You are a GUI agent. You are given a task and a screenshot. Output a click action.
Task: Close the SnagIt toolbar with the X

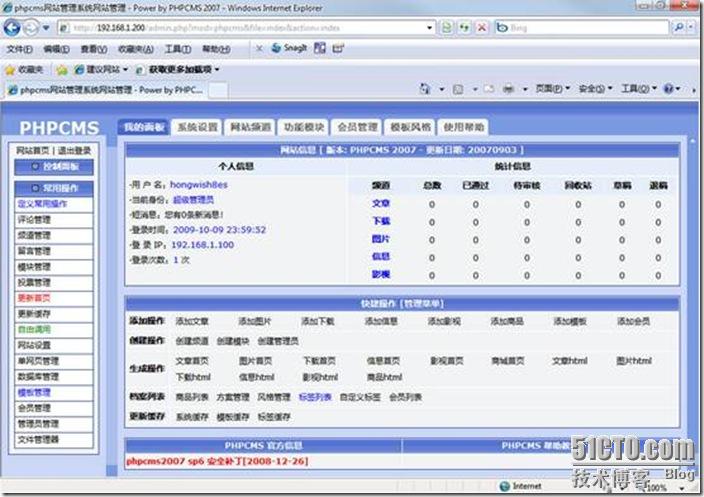point(259,48)
